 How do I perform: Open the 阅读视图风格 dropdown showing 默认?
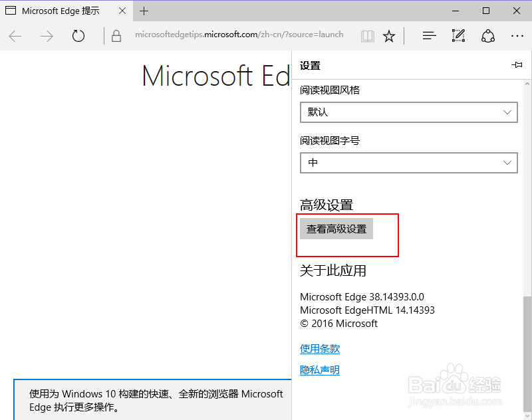click(409, 112)
